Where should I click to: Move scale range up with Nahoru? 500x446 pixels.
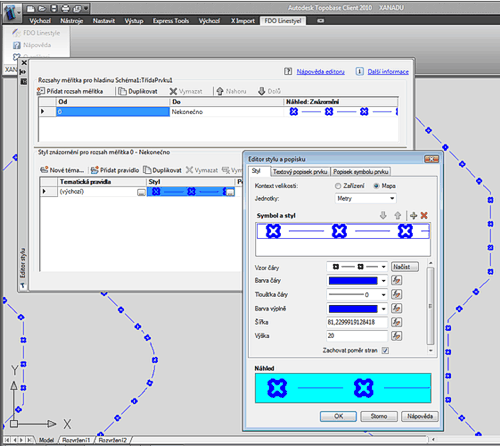231,91
